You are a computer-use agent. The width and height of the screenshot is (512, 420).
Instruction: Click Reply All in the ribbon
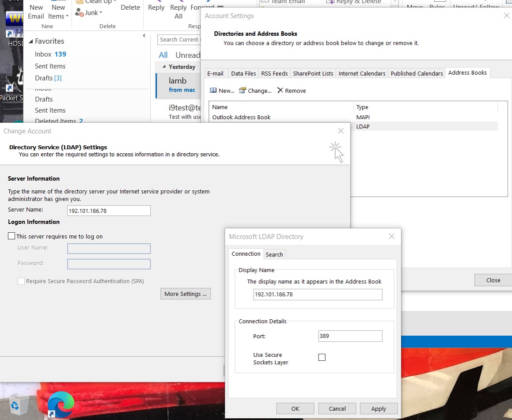[x=178, y=11]
